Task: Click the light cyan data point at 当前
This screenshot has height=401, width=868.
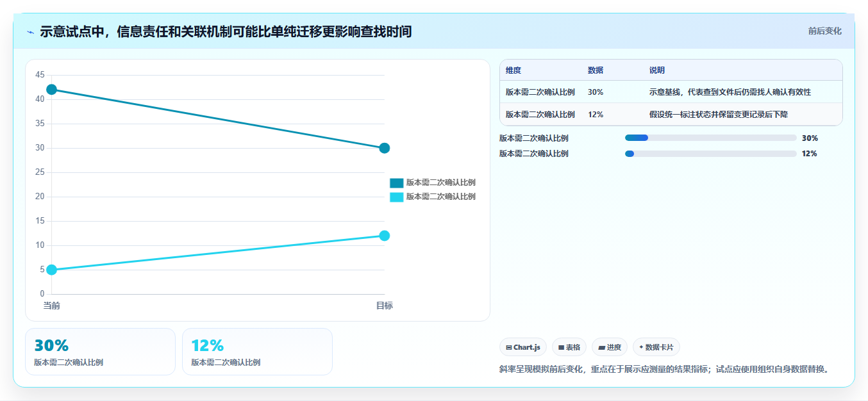Action: (x=52, y=270)
